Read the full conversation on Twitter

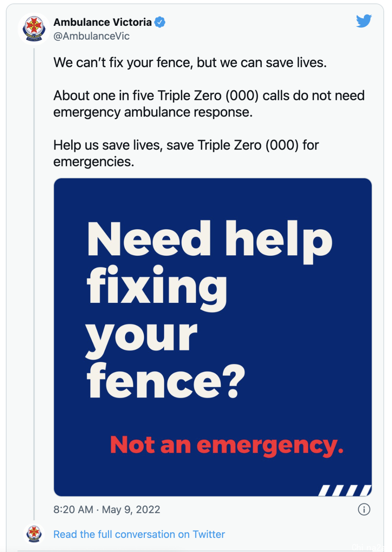[x=139, y=534]
